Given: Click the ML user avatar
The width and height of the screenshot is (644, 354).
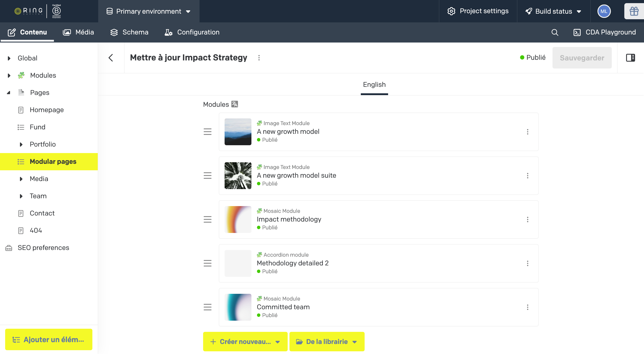Looking at the screenshot, I should pyautogui.click(x=604, y=11).
